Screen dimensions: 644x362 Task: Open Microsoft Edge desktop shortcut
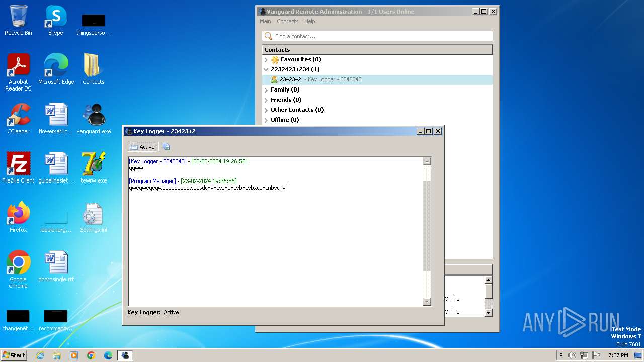pyautogui.click(x=56, y=69)
